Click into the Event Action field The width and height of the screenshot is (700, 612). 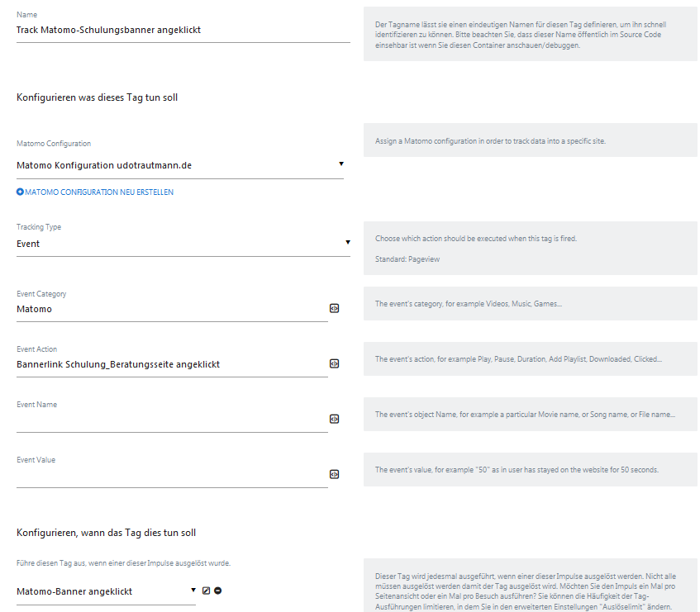click(172, 364)
